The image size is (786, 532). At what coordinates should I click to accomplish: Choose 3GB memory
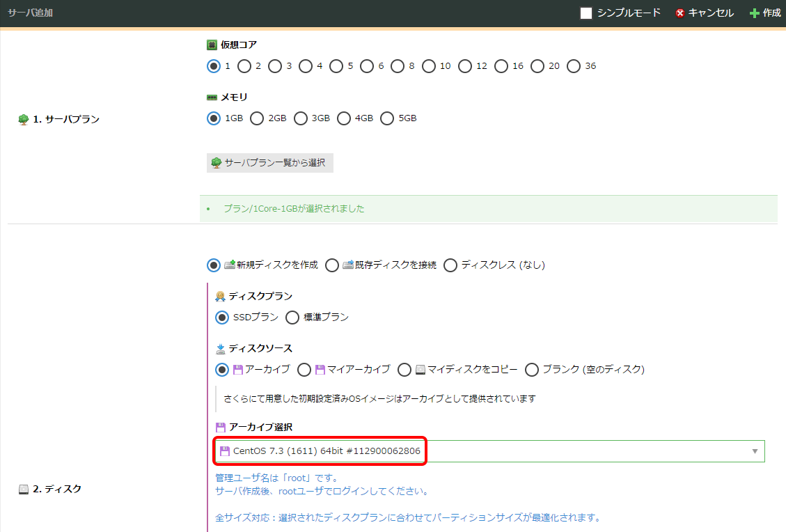click(300, 118)
